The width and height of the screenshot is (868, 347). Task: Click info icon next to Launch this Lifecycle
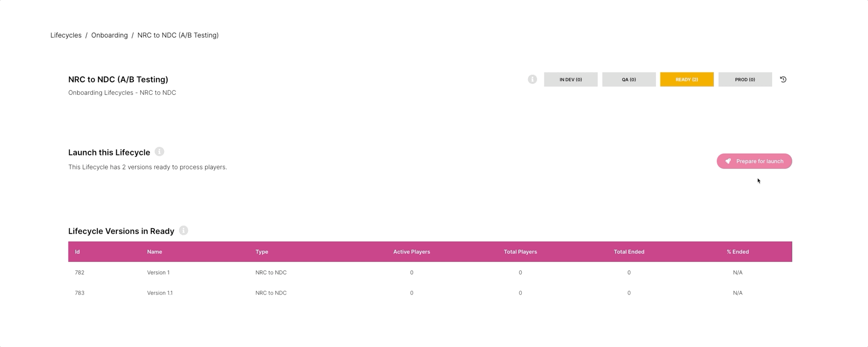159,152
